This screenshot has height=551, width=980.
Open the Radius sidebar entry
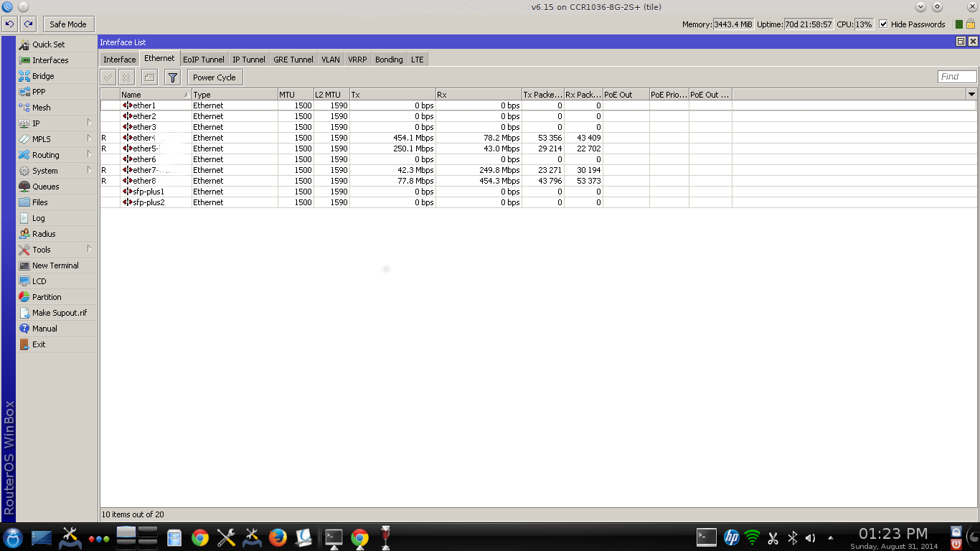pyautogui.click(x=57, y=234)
